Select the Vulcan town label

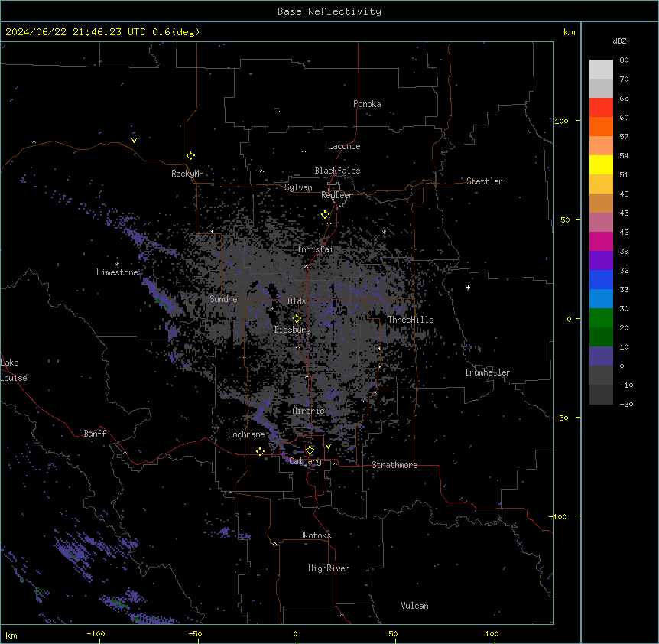pyautogui.click(x=415, y=606)
